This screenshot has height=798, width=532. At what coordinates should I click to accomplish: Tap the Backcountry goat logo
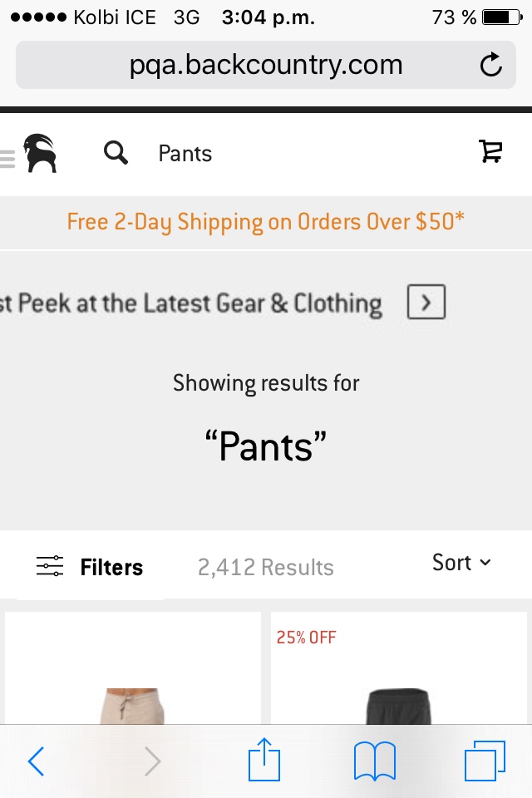tap(40, 153)
